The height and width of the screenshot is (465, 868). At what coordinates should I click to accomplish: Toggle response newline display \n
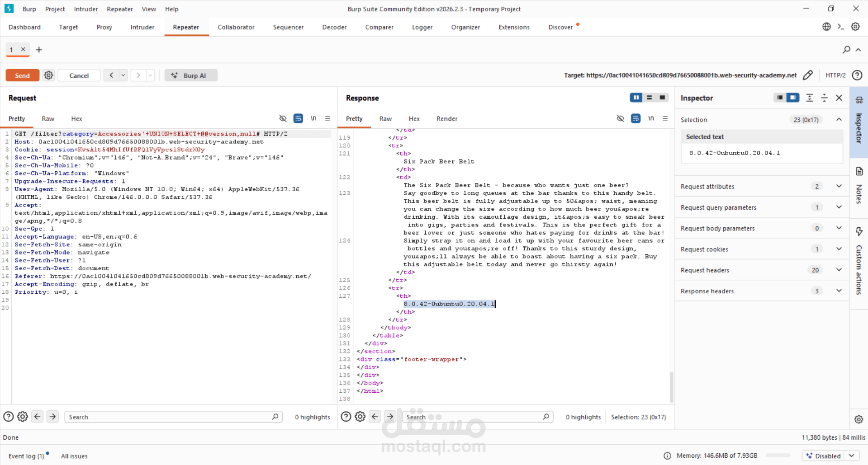(650, 118)
